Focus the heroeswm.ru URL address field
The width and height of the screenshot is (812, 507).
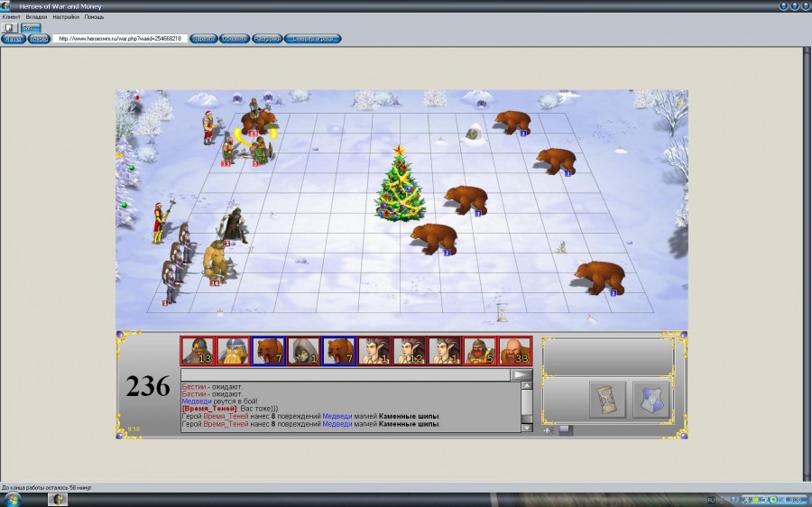click(x=120, y=39)
